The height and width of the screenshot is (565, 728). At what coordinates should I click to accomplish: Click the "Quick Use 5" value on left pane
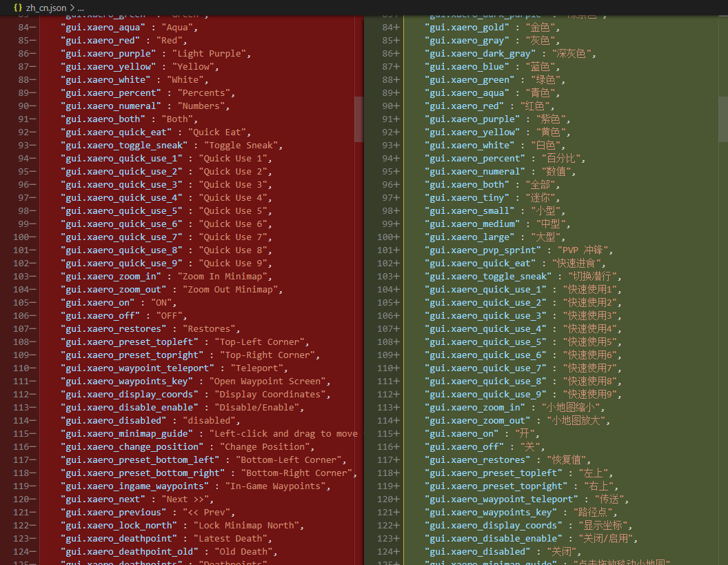tap(232, 211)
